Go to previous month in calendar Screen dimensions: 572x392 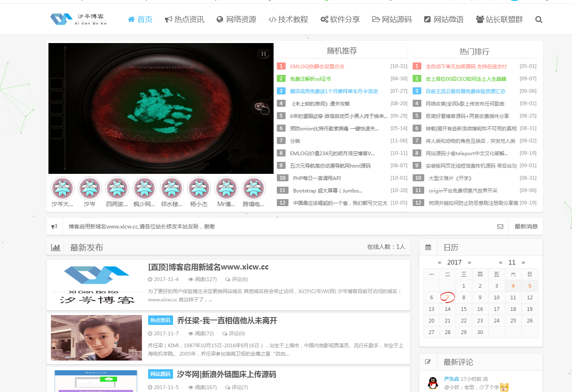[500, 262]
